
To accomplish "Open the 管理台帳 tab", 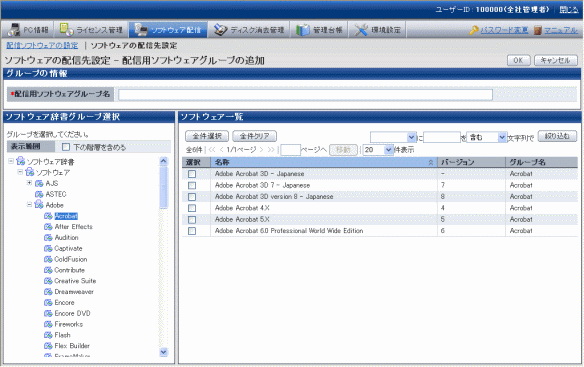I will point(319,30).
